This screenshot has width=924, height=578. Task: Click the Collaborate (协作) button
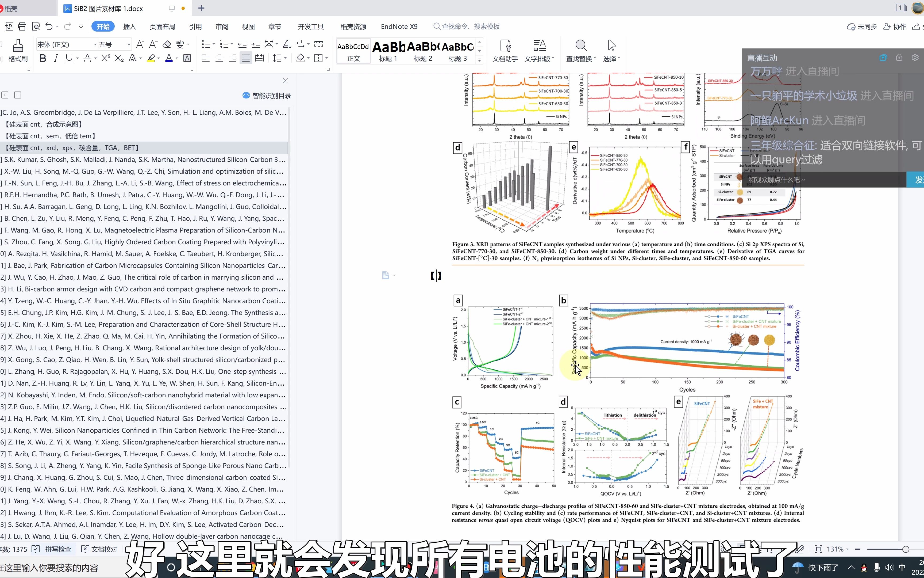coord(895,26)
